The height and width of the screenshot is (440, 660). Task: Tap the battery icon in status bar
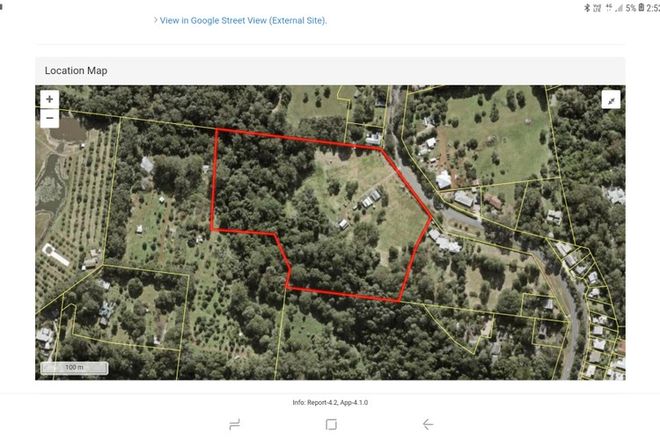coord(641,7)
